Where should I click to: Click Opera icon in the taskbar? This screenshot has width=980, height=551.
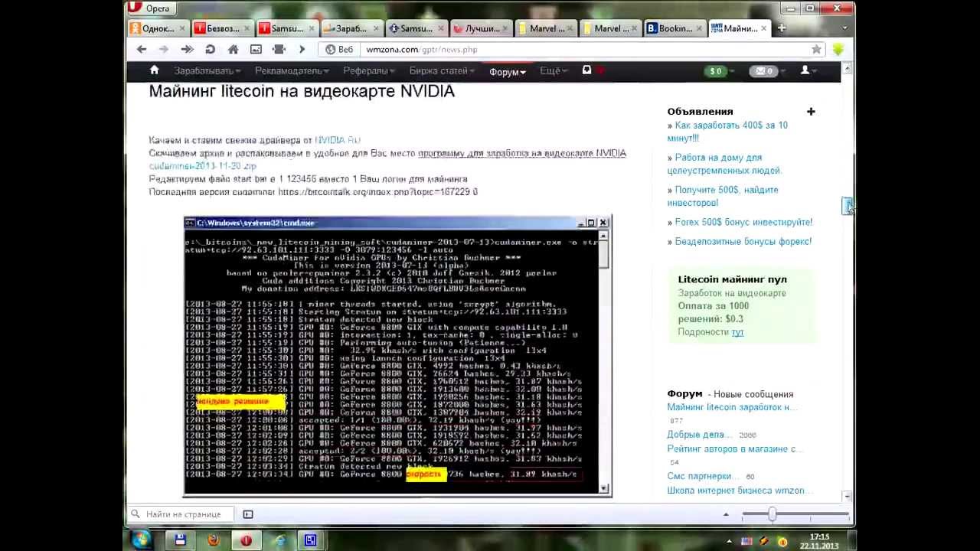tap(246, 540)
